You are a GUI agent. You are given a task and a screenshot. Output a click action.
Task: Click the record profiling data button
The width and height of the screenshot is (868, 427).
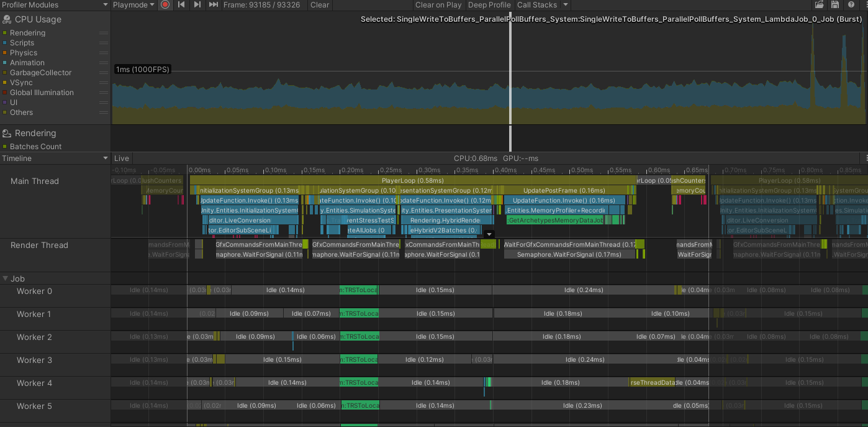tap(164, 5)
